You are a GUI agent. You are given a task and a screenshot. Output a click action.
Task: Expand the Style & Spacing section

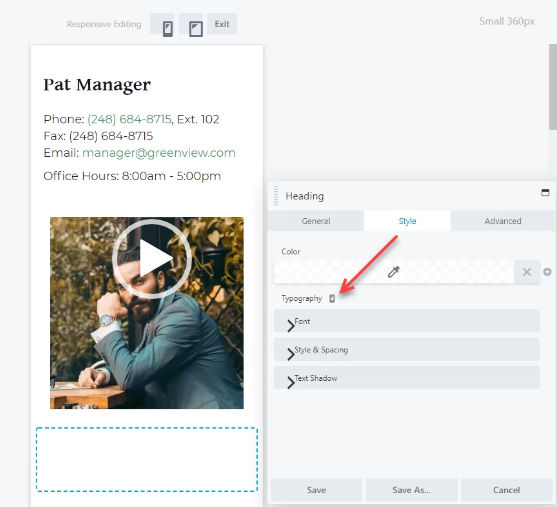407,350
